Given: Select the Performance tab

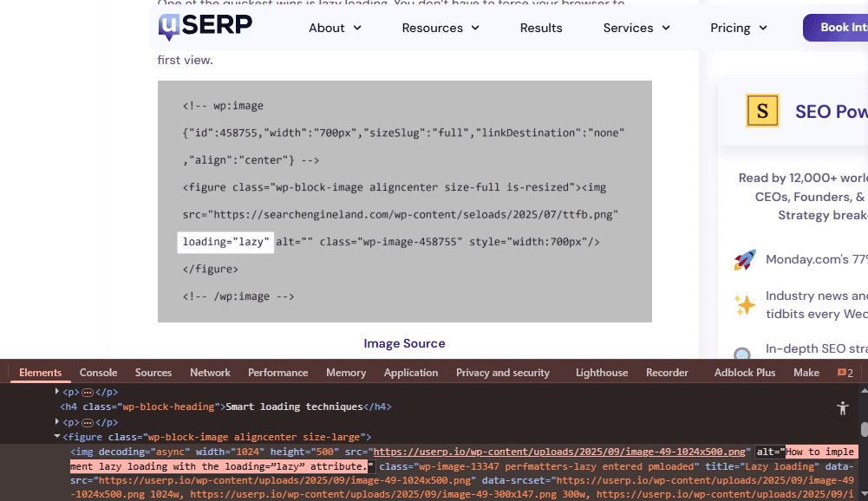Looking at the screenshot, I should pos(277,373).
